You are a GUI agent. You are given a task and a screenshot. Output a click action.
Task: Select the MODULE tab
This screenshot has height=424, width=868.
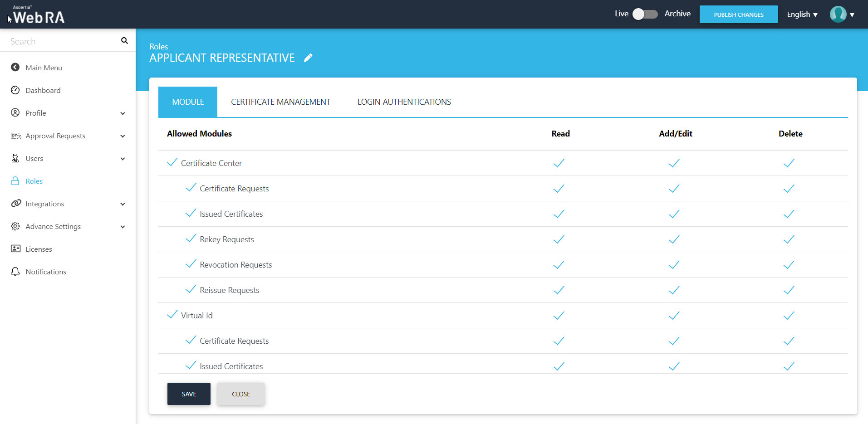click(188, 102)
